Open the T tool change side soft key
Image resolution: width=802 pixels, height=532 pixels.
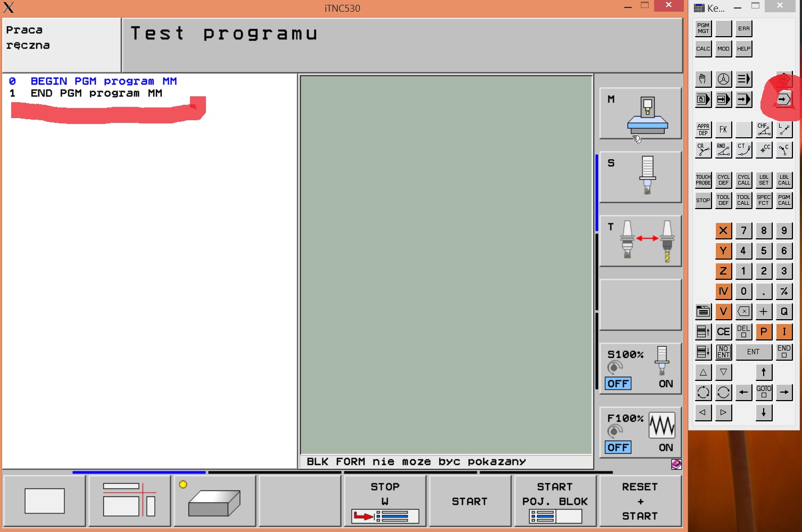(640, 241)
